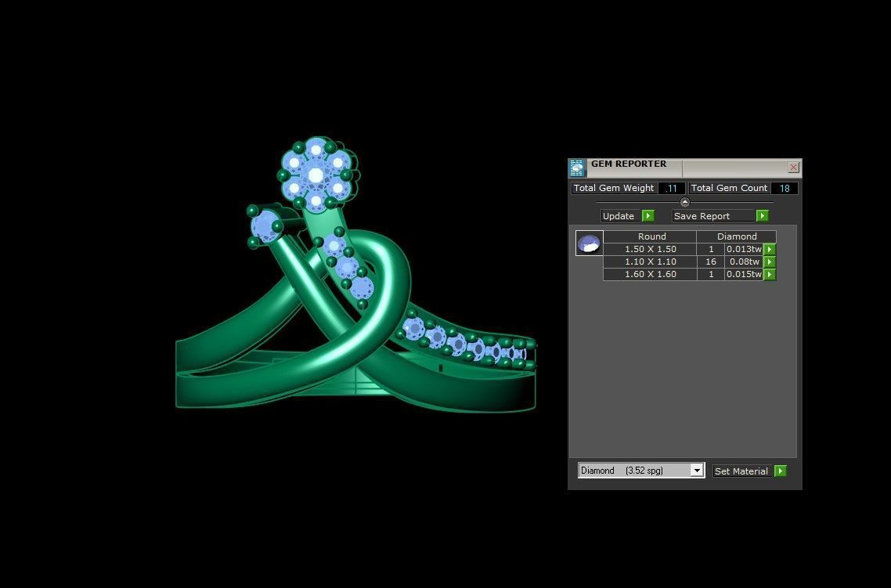Click the green arrow next to Save Report
This screenshot has height=588, width=891.
762,216
